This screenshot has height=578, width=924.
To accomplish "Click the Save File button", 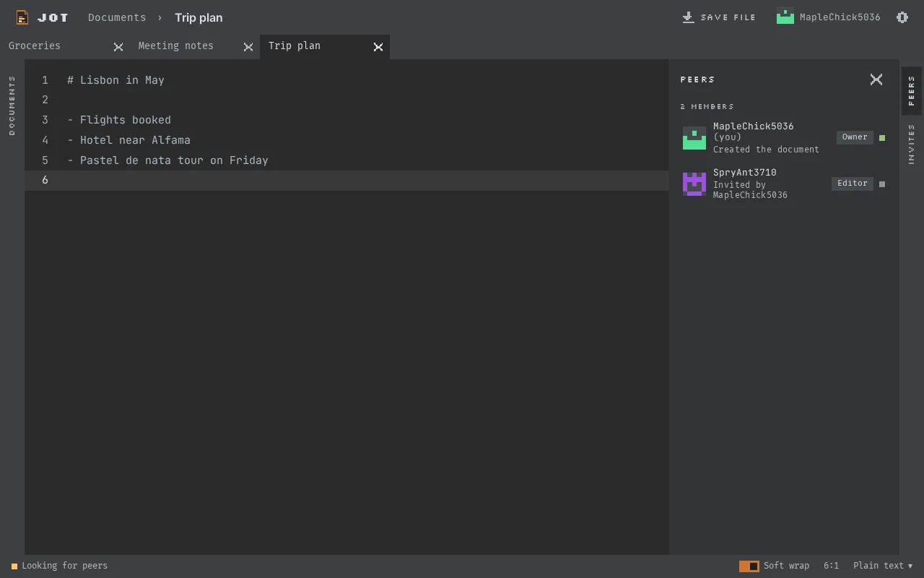I will tap(719, 17).
